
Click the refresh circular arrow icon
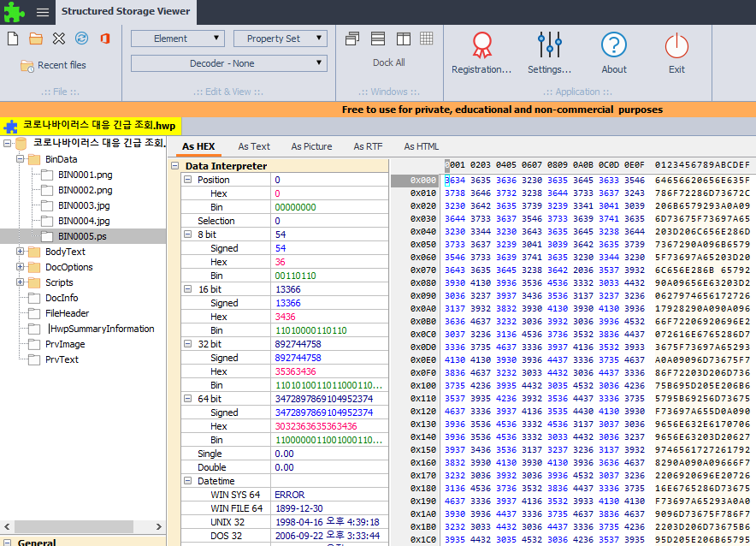click(81, 39)
